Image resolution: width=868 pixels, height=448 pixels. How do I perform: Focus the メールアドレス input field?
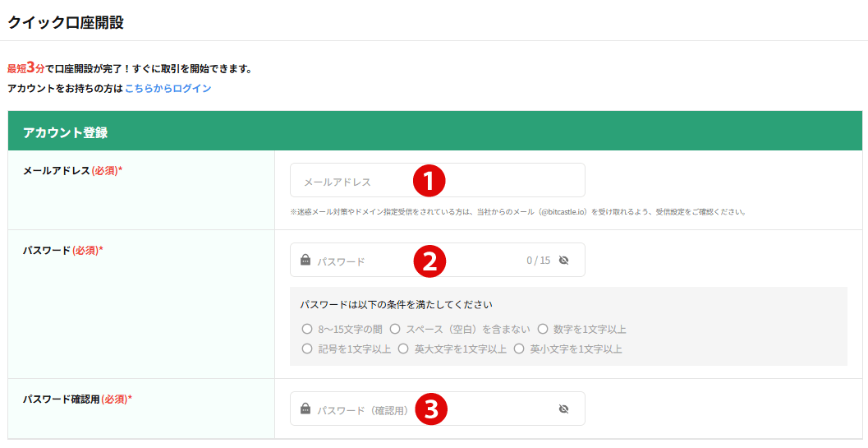pos(438,180)
